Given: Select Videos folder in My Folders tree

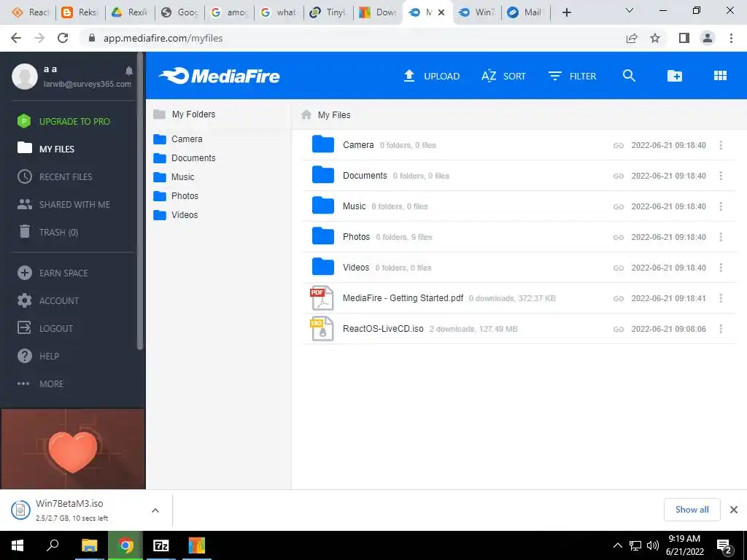Looking at the screenshot, I should [175, 215].
